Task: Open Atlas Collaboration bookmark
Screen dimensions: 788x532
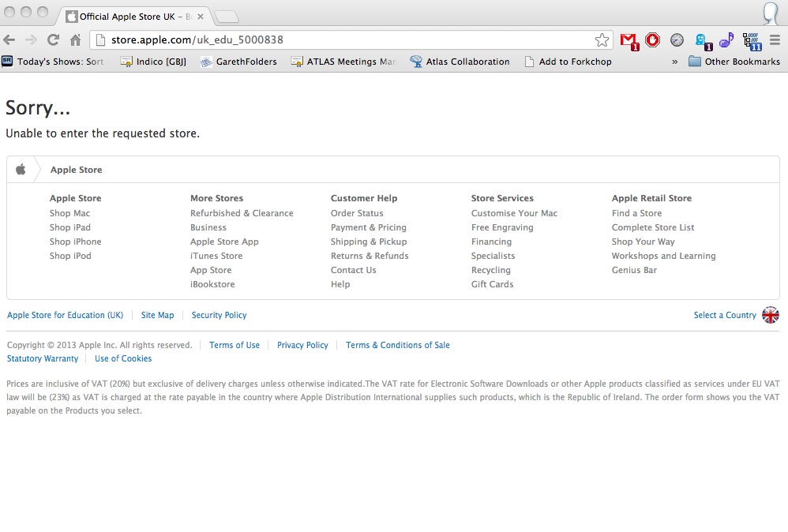Action: tap(460, 62)
